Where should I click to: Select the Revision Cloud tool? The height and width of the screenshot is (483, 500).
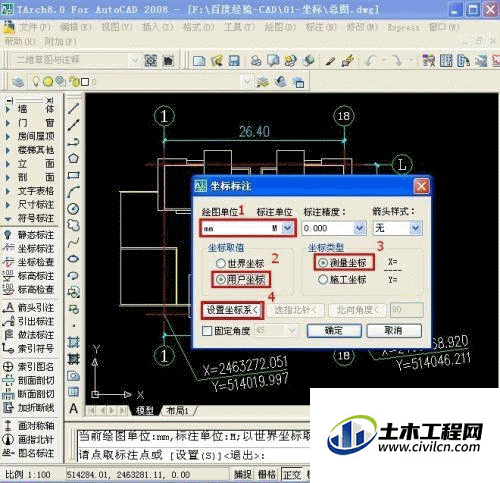point(73,225)
